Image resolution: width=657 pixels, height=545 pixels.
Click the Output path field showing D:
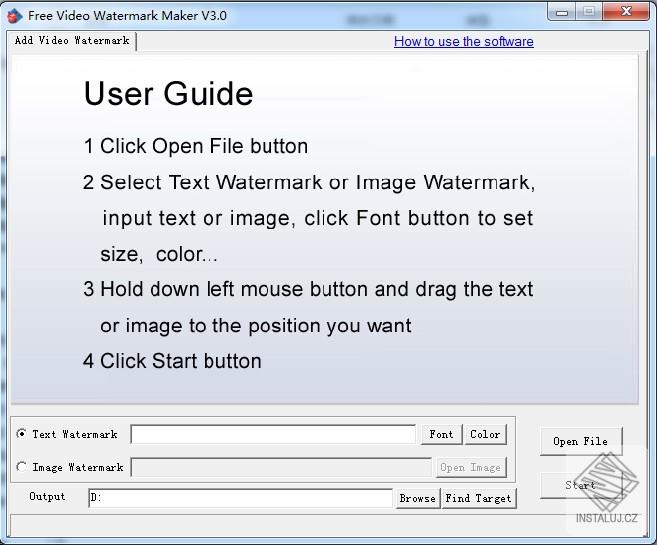tap(241, 498)
